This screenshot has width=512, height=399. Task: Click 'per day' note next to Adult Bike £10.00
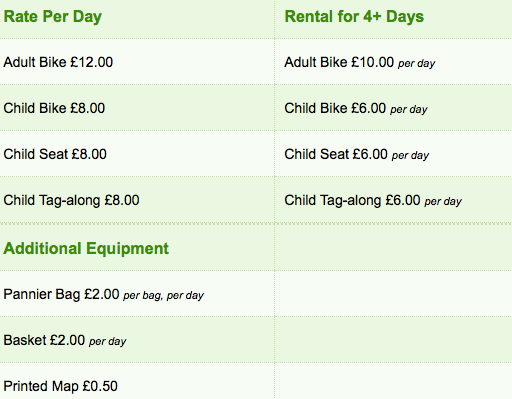(417, 63)
